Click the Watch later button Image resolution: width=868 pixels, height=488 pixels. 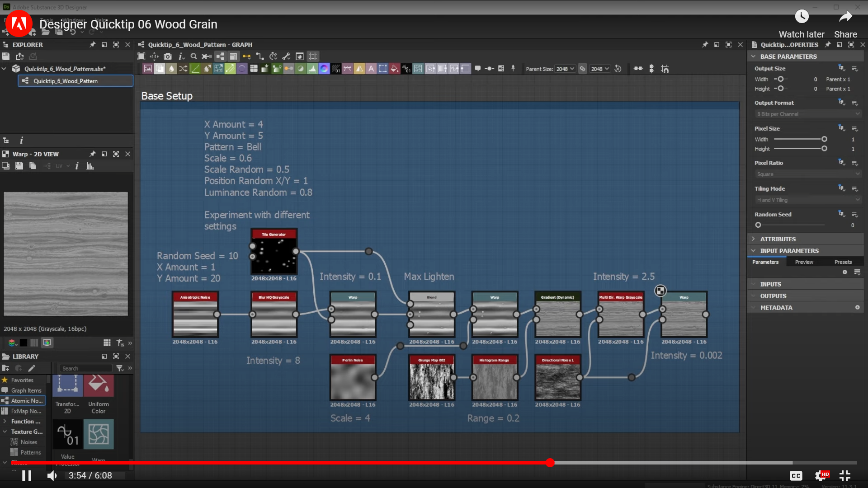pos(802,24)
